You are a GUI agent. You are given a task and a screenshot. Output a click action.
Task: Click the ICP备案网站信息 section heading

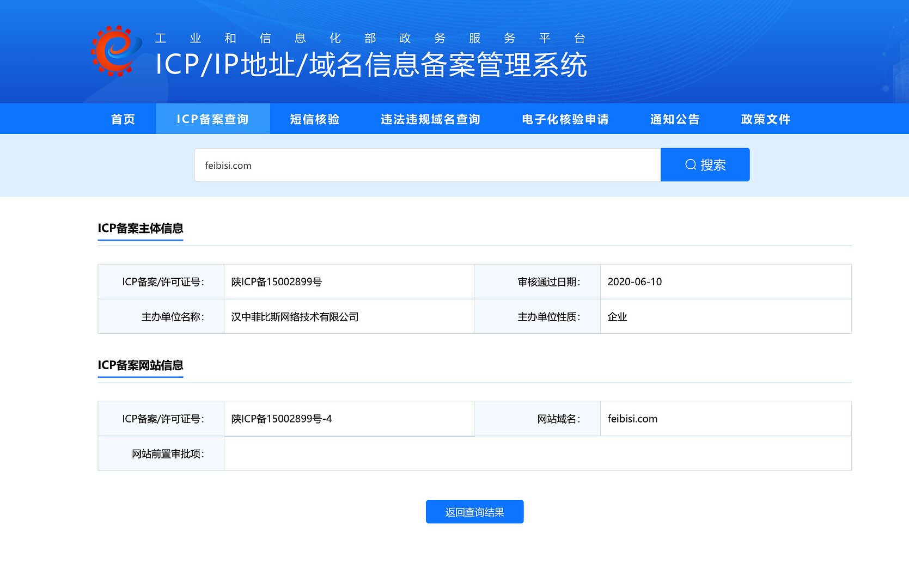pyautogui.click(x=141, y=365)
